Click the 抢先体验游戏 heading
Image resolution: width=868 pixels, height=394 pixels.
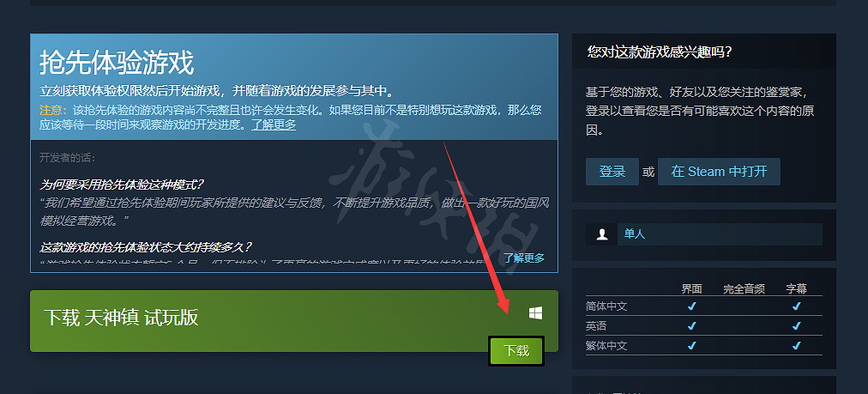117,63
